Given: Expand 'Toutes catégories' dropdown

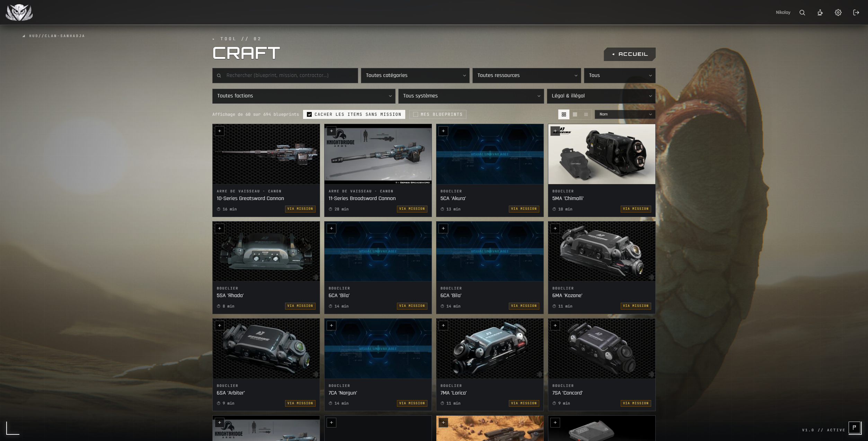Looking at the screenshot, I should [x=415, y=76].
